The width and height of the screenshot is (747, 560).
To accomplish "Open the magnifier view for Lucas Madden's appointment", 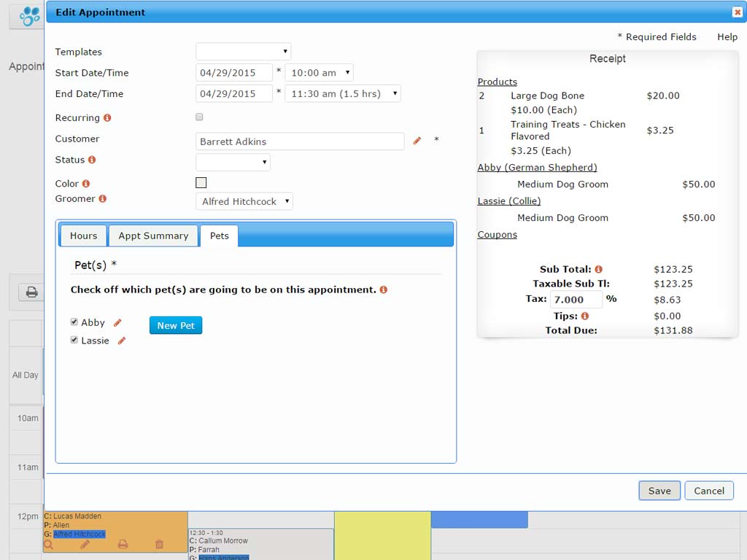I will click(49, 545).
